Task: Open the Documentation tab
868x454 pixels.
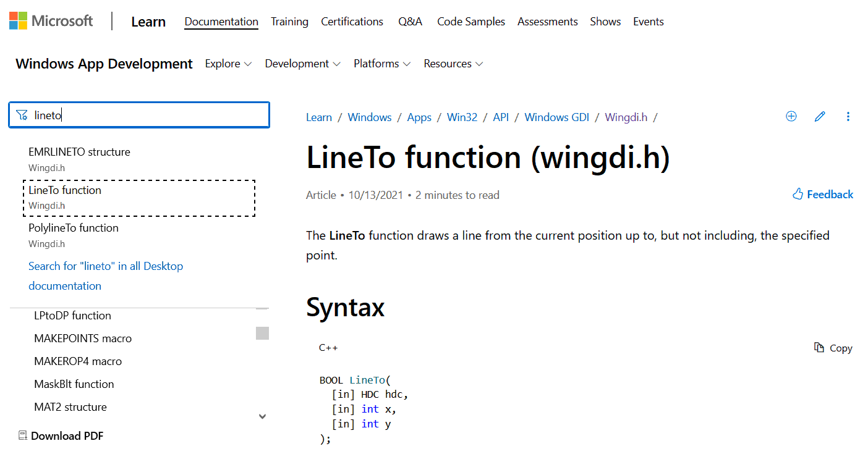Action: point(221,22)
